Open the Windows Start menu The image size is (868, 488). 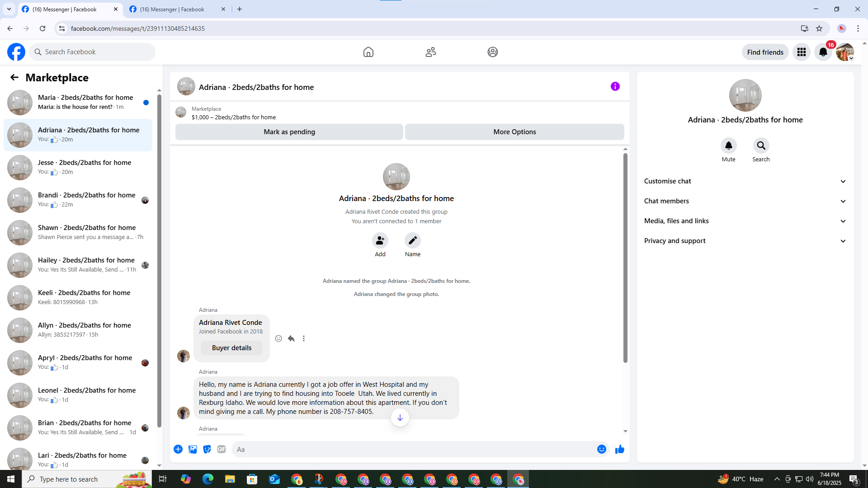tap(11, 479)
